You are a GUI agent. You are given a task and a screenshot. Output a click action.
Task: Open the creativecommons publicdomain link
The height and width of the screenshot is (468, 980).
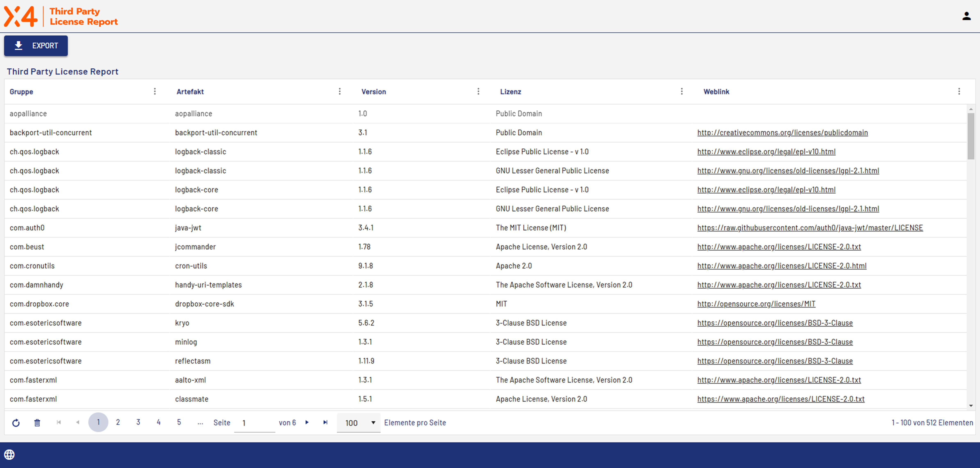782,132
